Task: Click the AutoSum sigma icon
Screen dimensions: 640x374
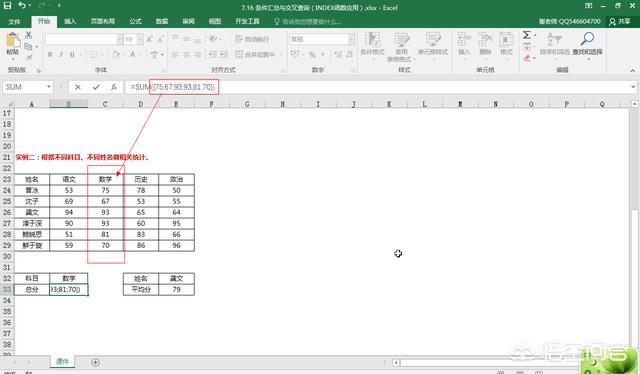Action: pos(527,35)
